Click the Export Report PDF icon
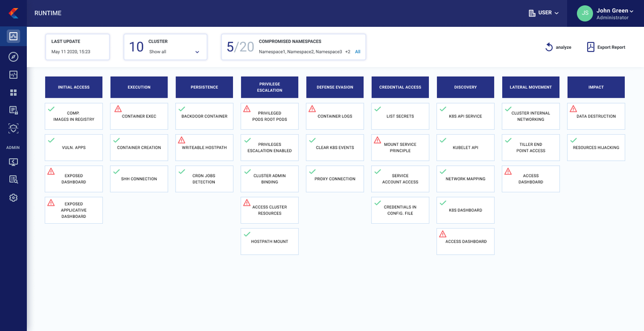Image resolution: width=644 pixels, height=331 pixels. pyautogui.click(x=590, y=47)
